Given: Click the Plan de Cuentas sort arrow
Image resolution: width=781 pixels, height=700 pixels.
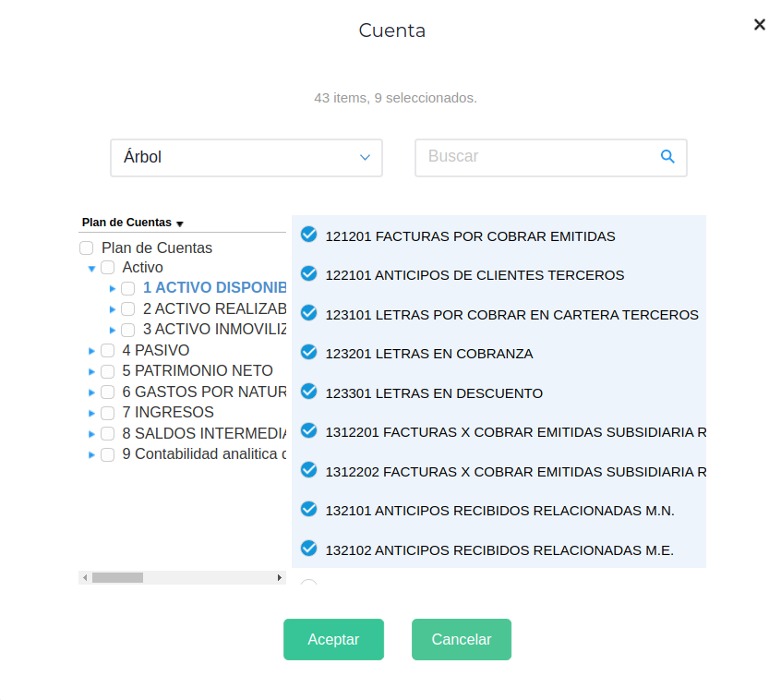Looking at the screenshot, I should click(x=180, y=223).
